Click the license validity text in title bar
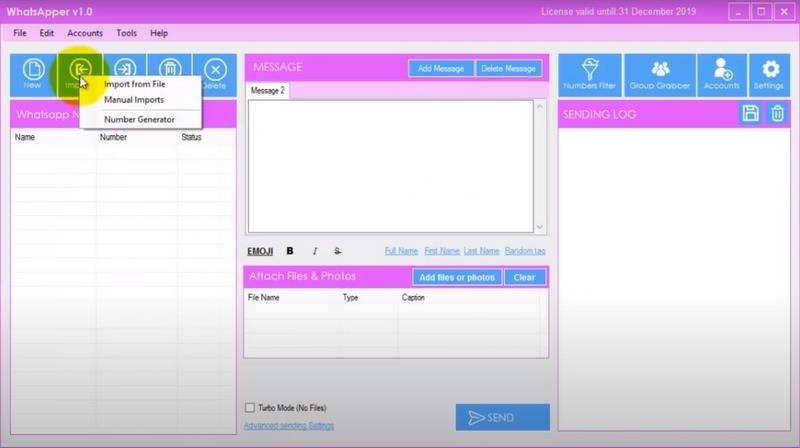Image resolution: width=800 pixels, height=448 pixels. [x=618, y=12]
